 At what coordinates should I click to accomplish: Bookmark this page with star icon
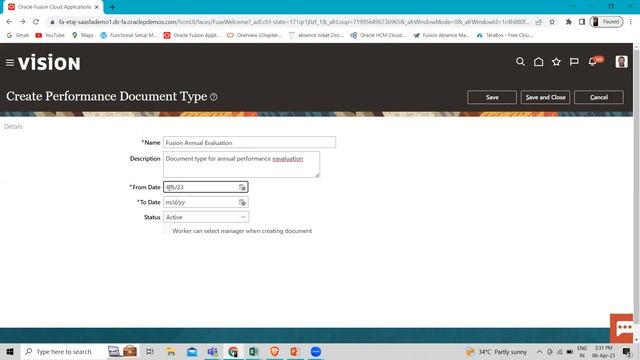click(x=552, y=22)
